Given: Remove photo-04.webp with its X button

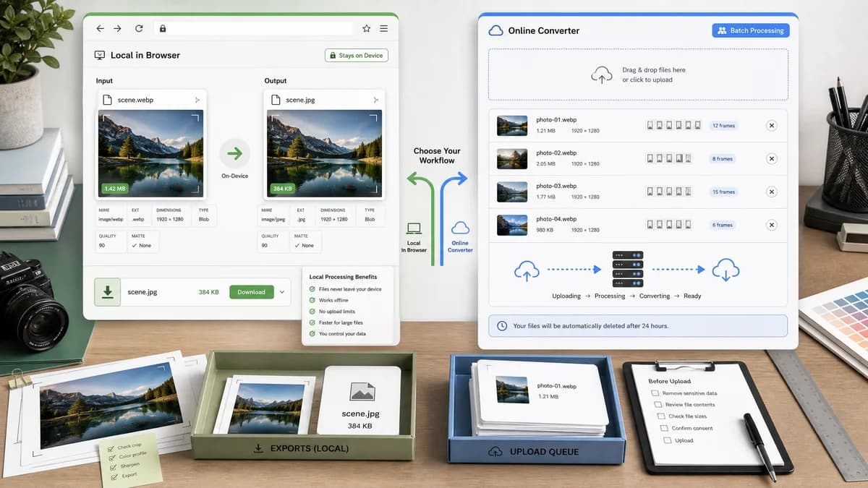Looking at the screenshot, I should [771, 225].
